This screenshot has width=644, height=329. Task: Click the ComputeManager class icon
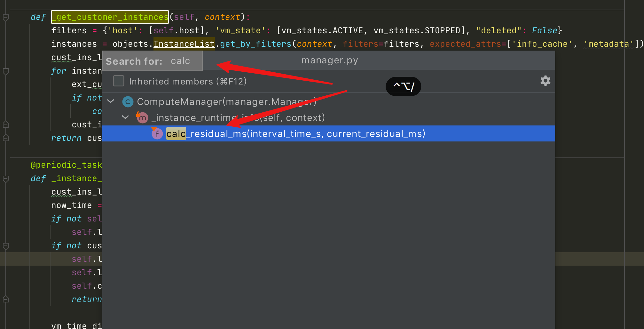click(128, 102)
